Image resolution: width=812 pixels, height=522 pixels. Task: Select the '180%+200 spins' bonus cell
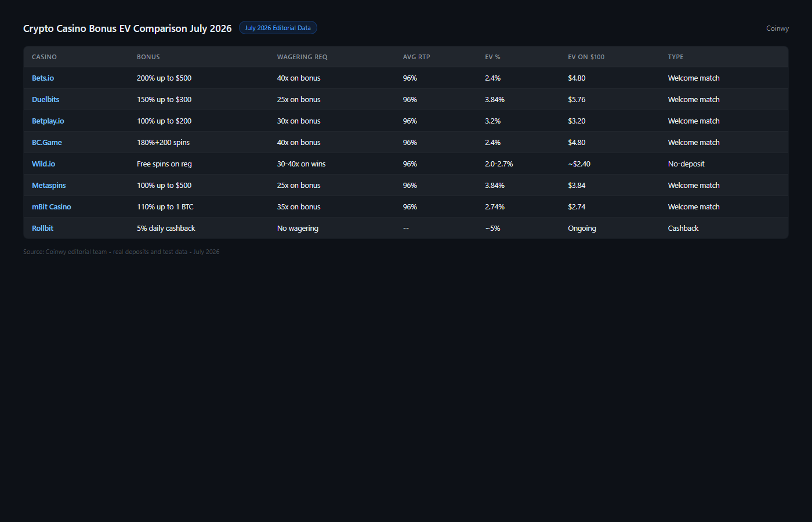163,143
